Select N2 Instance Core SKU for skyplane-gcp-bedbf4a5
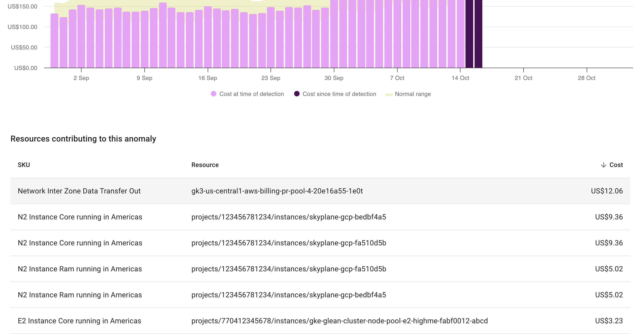Image resolution: width=644 pixels, height=334 pixels. [80, 217]
